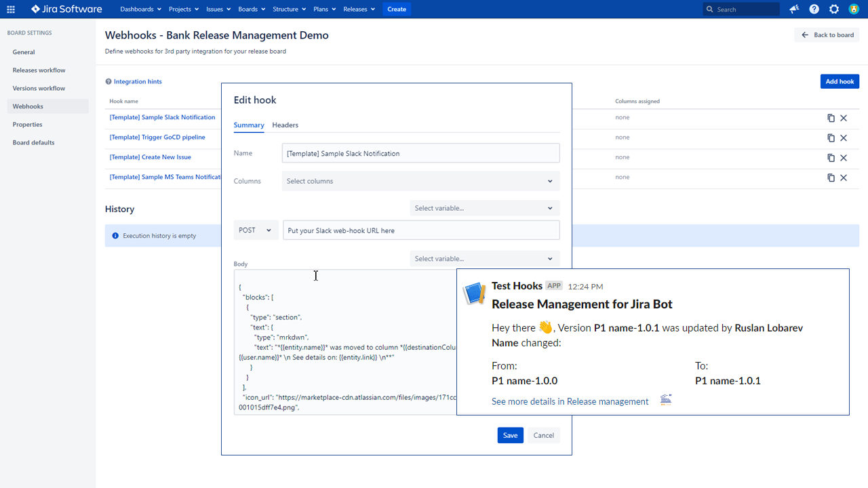Click the feedback megaphone icon
Viewport: 868px width, 488px height.
tap(794, 9)
